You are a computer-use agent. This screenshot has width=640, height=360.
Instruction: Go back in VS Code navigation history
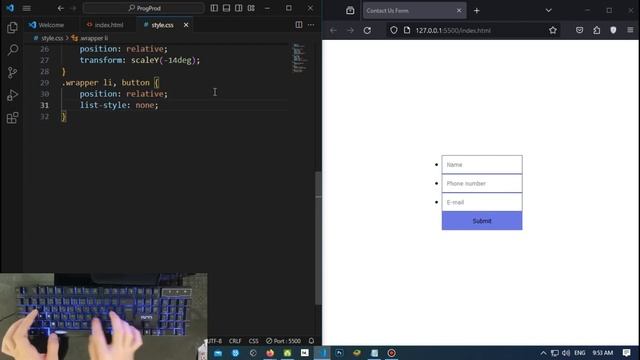[60, 8]
